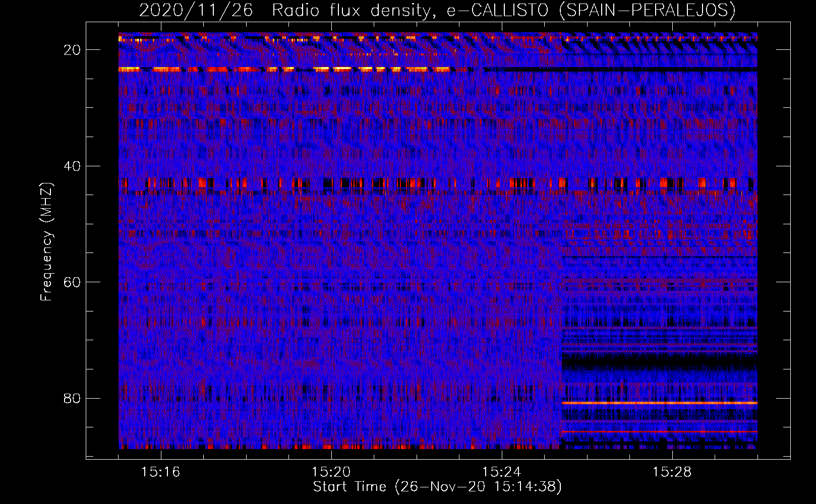Click the '80' frequency tick label
The width and height of the screenshot is (816, 504).
(x=73, y=398)
